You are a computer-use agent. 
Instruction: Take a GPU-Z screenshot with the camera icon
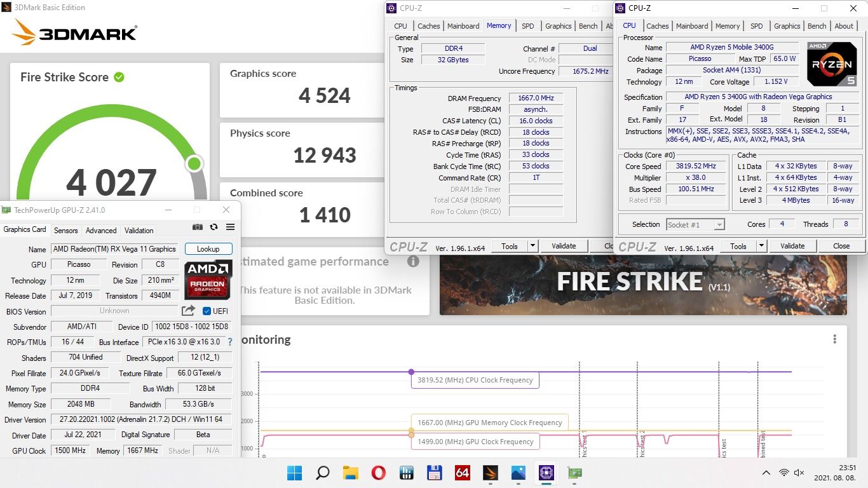198,227
